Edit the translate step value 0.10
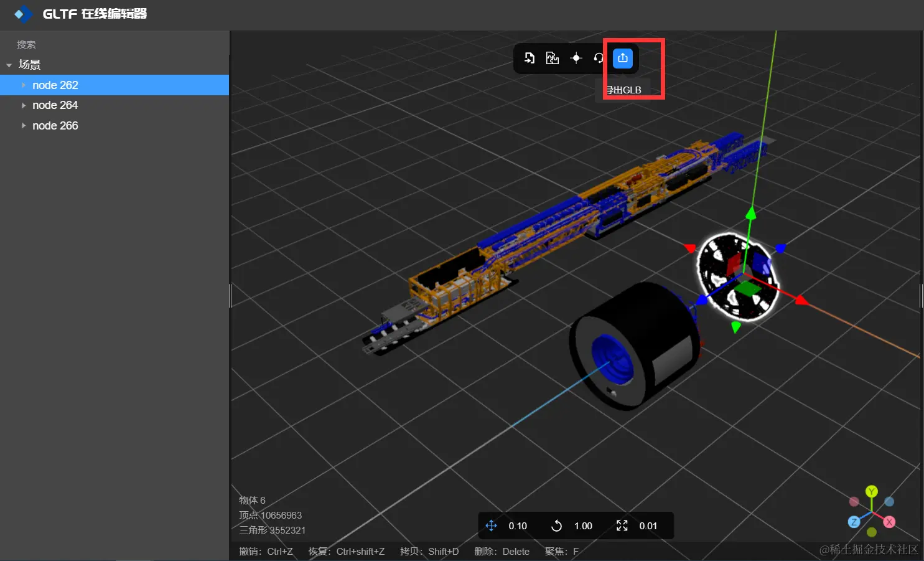The height and width of the screenshot is (561, 924). (518, 526)
